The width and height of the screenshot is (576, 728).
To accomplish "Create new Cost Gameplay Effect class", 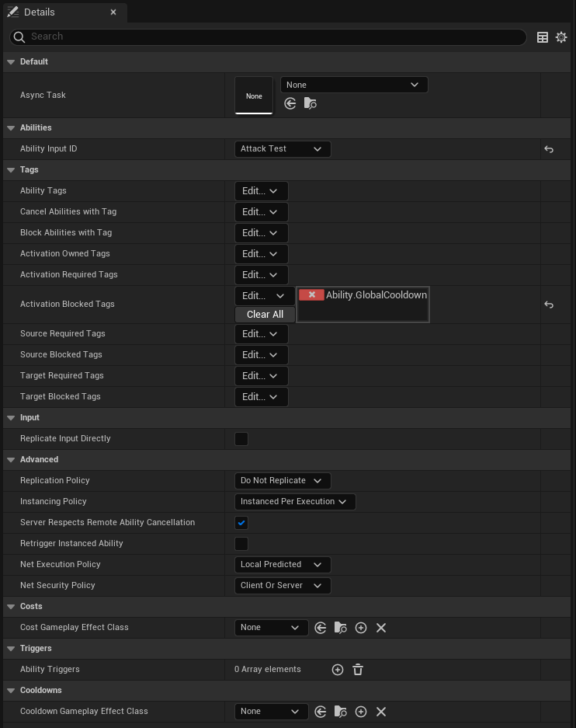I will [x=361, y=628].
